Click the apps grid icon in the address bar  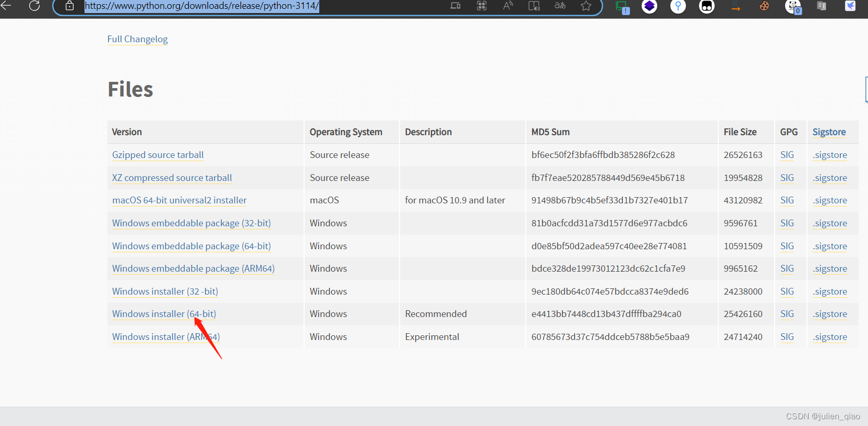pos(481,6)
